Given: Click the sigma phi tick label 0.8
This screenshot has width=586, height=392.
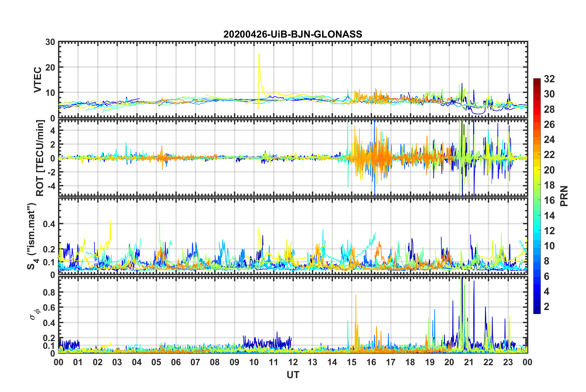Looking at the screenshot, I should [x=49, y=292].
